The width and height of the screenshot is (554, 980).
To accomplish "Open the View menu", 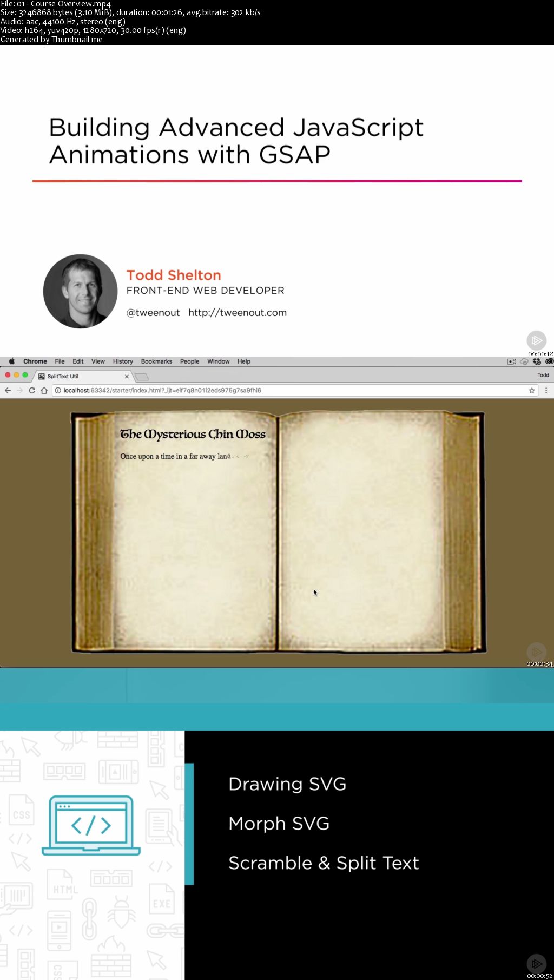I will 98,361.
